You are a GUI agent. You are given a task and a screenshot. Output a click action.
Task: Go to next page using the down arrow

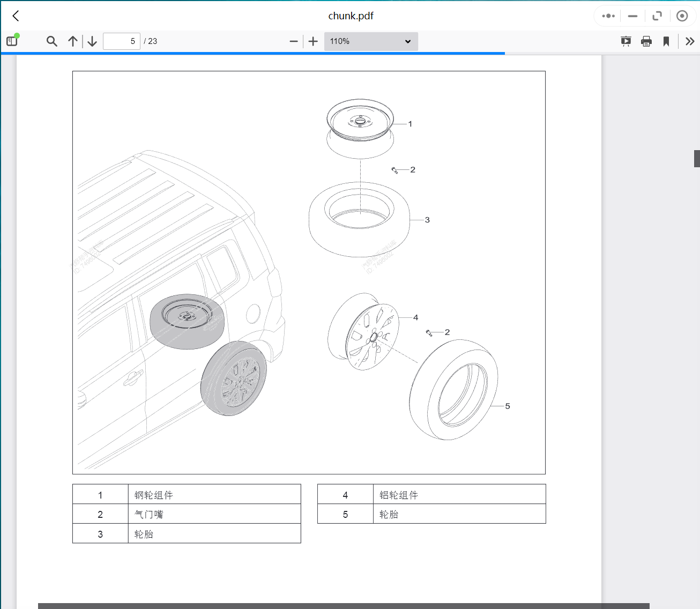pos(92,41)
